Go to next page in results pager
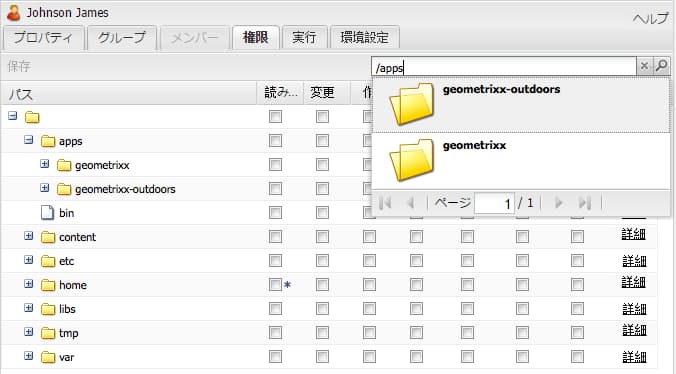The image size is (676, 374). point(558,203)
